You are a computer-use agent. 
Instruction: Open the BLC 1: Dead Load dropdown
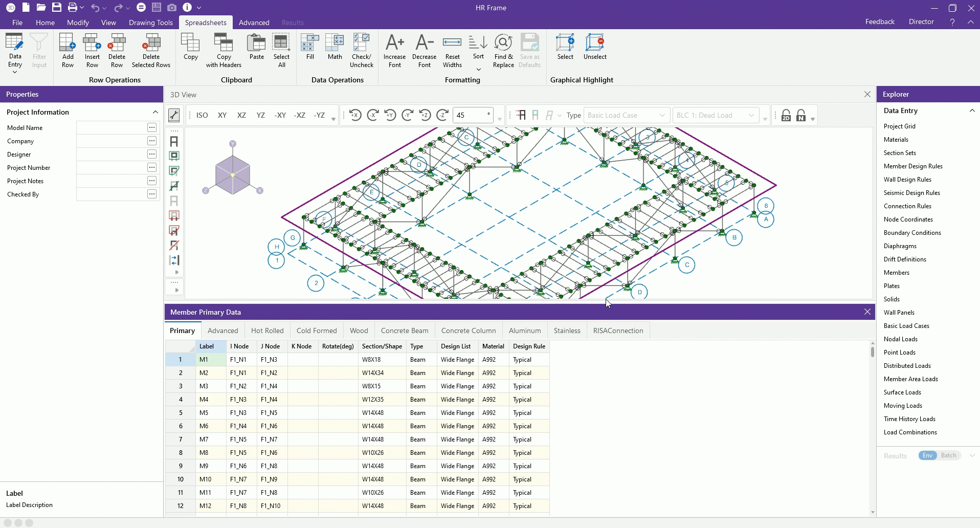point(714,115)
